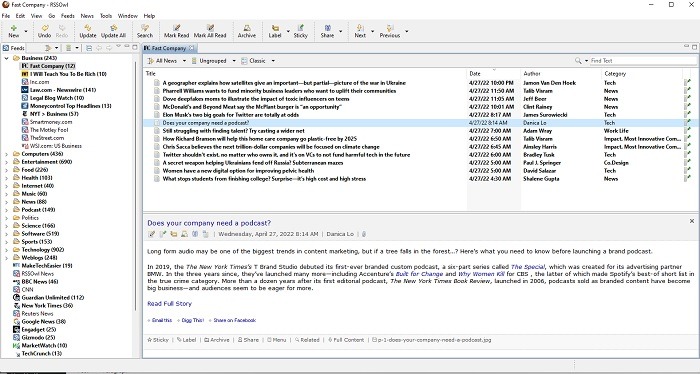This screenshot has height=374, width=700.
Task: Open the Share dropdown arrow in toolbar
Action: coord(341,31)
